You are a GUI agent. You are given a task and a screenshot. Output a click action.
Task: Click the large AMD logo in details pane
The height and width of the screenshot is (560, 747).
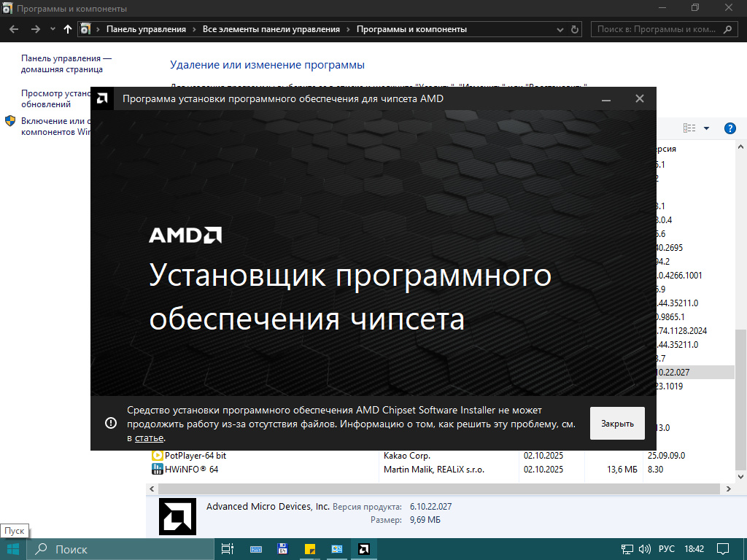coord(177,516)
